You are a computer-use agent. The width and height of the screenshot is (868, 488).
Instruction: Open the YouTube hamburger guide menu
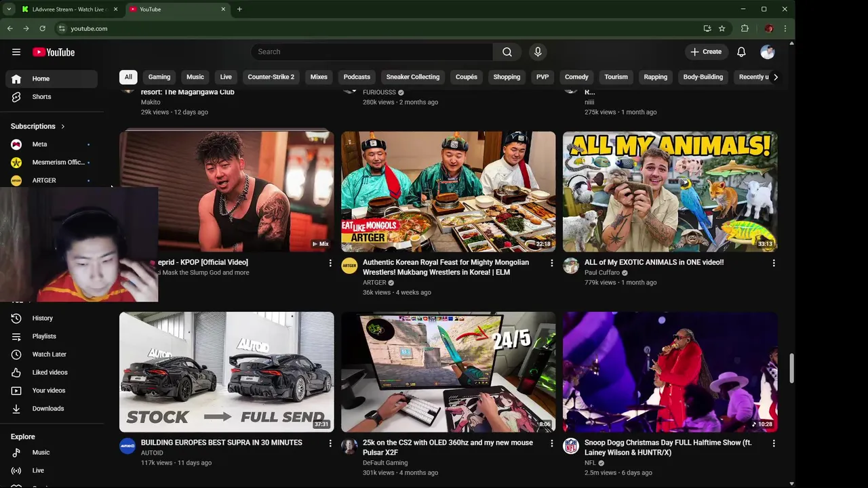click(x=16, y=52)
